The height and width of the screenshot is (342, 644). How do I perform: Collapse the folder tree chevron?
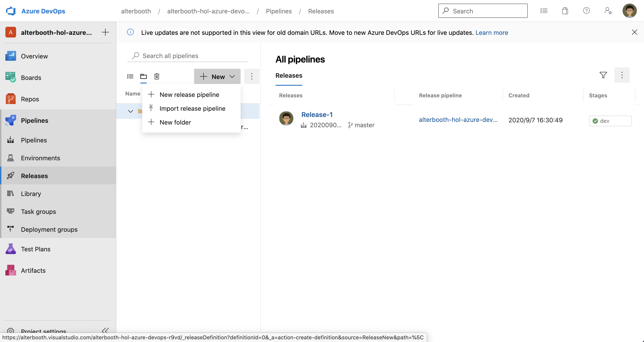[x=131, y=111]
